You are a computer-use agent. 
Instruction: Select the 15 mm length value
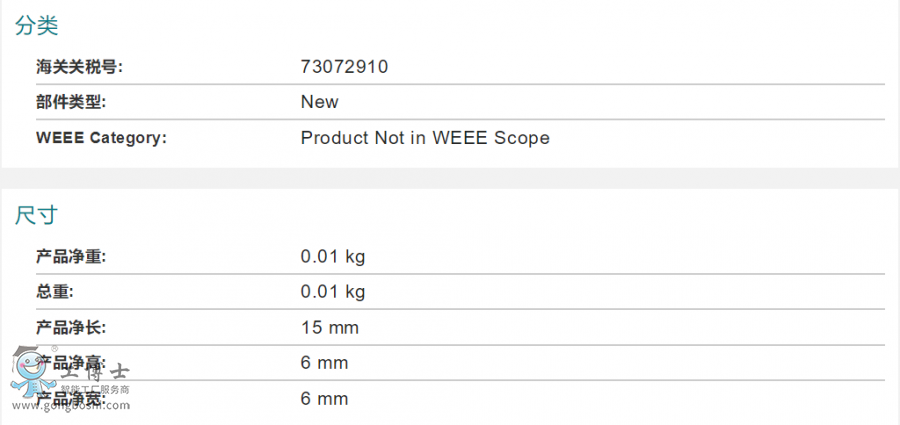[x=330, y=328]
